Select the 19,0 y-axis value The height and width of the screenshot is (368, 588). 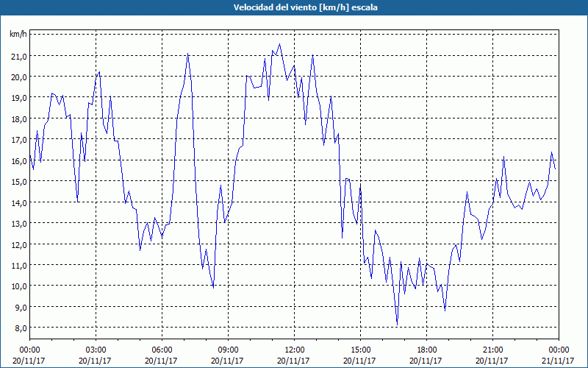[19, 98]
